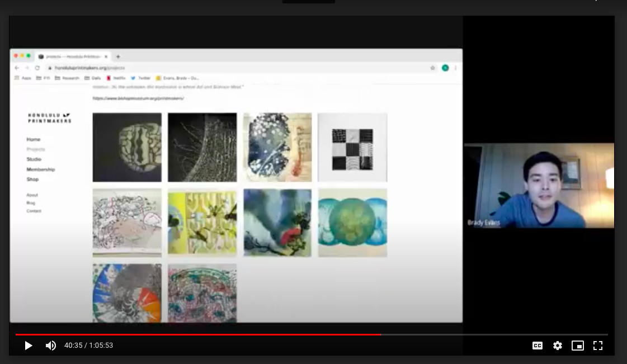Go to Home in site menu
Viewport: 627px width, 364px height.
click(34, 139)
